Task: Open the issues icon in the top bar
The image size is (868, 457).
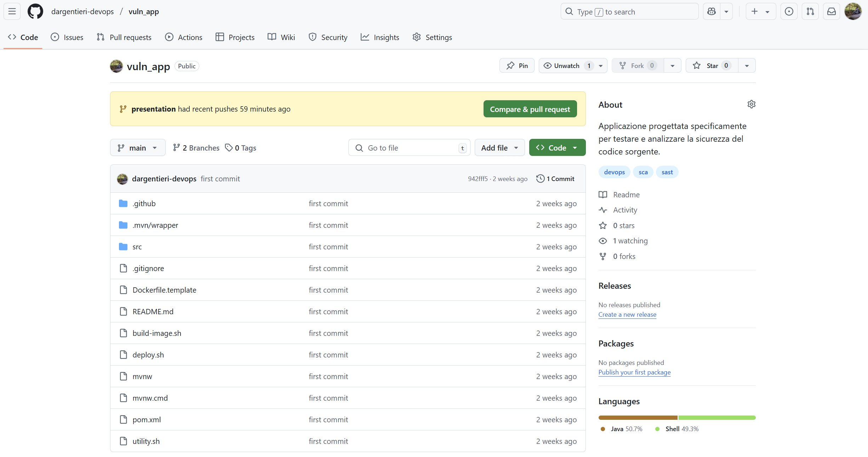Action: pos(789,11)
